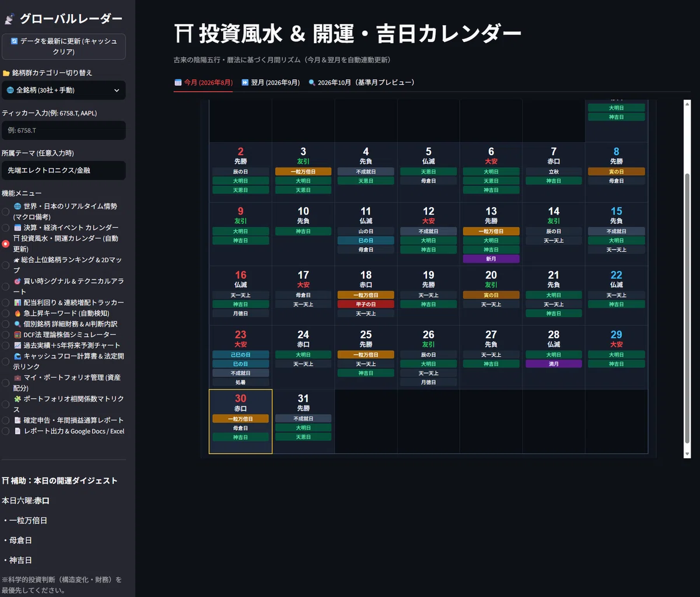The height and width of the screenshot is (597, 700).
Task: Click the purple 新月 tag on day 13
Action: (x=491, y=259)
